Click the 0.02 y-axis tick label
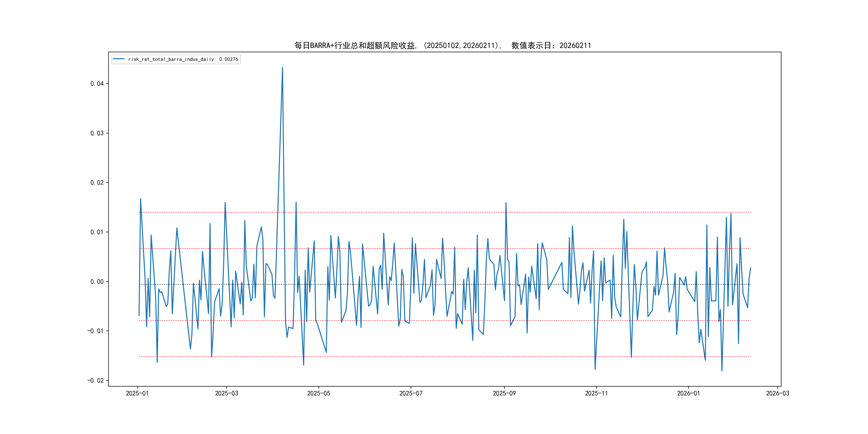868x434 pixels. point(97,183)
